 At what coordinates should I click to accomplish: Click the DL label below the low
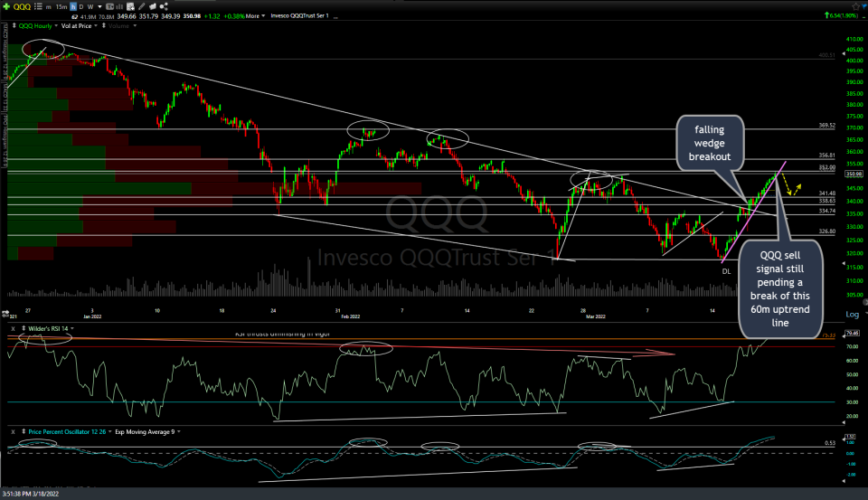[x=726, y=271]
